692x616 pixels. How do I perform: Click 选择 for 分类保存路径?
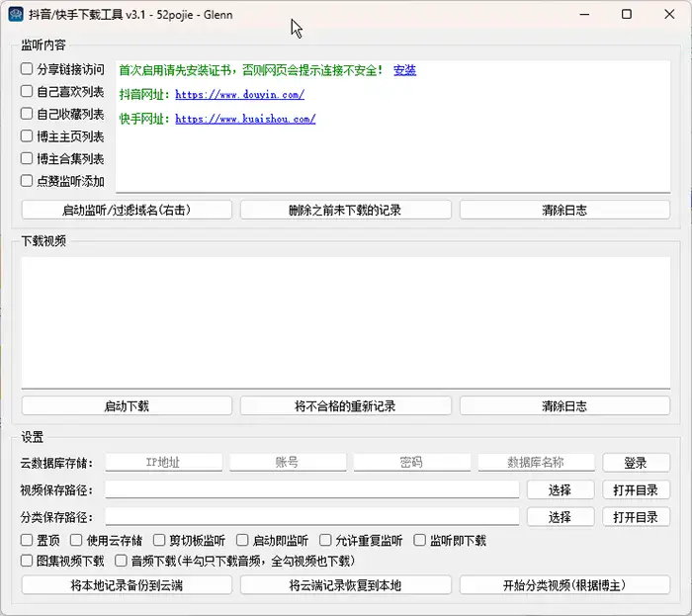coord(561,517)
